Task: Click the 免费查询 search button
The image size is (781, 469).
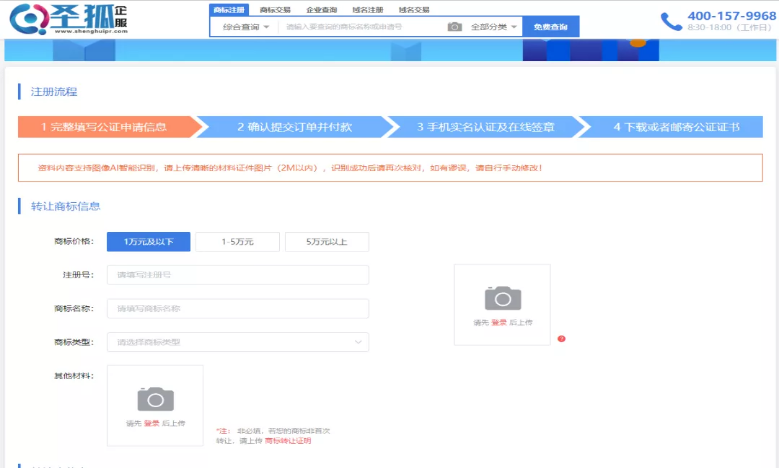Action: pos(551,27)
